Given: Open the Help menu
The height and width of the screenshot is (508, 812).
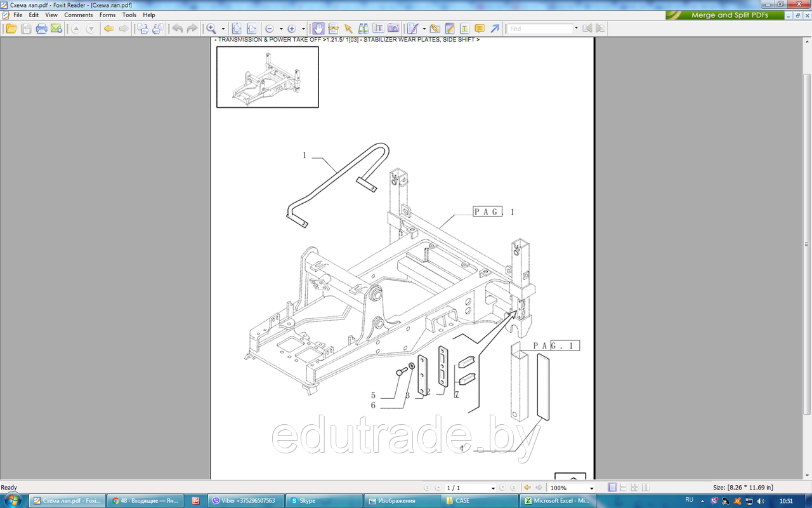Looking at the screenshot, I should click(x=148, y=15).
